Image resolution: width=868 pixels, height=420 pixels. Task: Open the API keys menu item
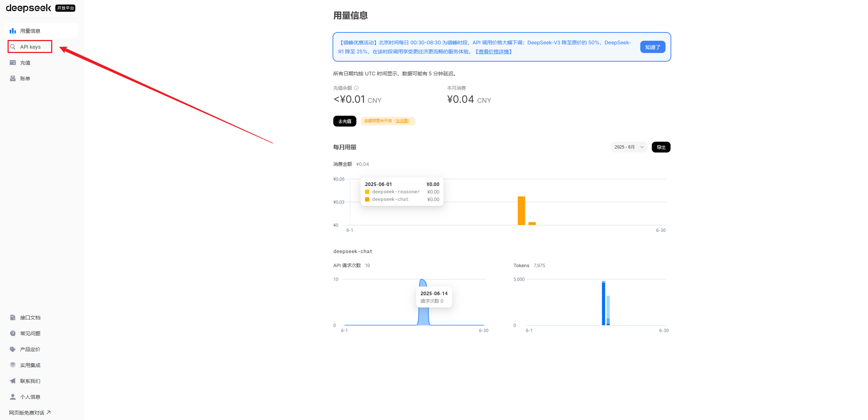30,47
